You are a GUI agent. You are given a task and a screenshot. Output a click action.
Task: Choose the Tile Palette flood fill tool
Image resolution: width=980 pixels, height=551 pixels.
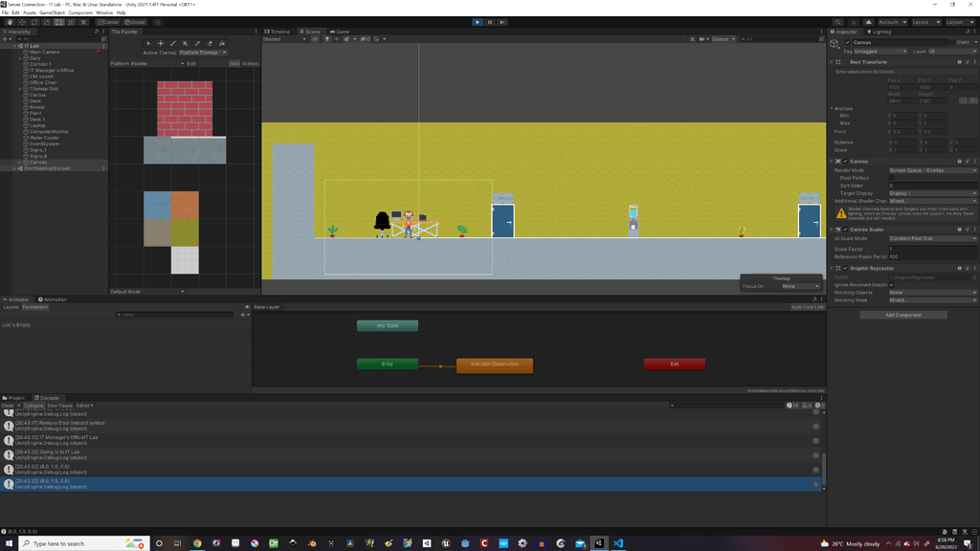[x=222, y=44]
